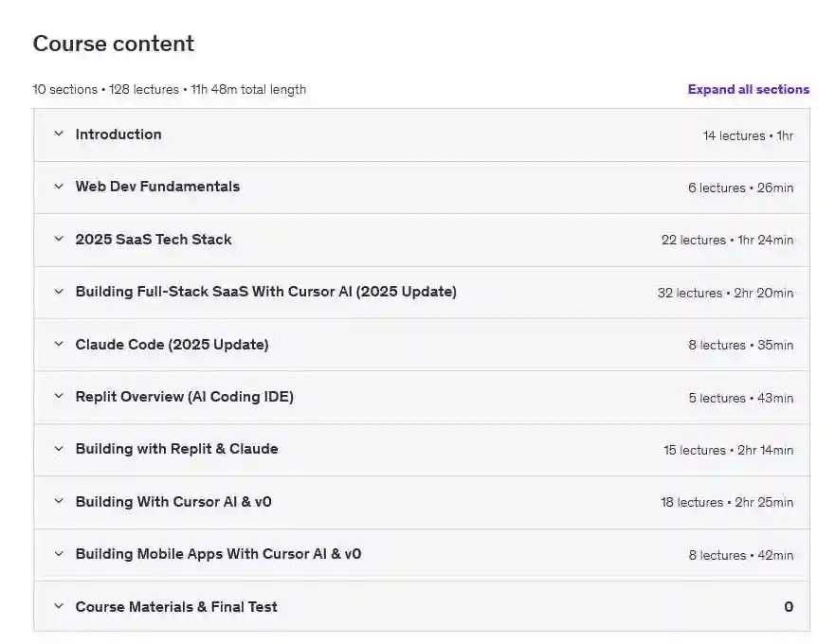The image size is (835, 644).
Task: Click chevron beside Building Mobile Apps section
Action: coord(59,554)
